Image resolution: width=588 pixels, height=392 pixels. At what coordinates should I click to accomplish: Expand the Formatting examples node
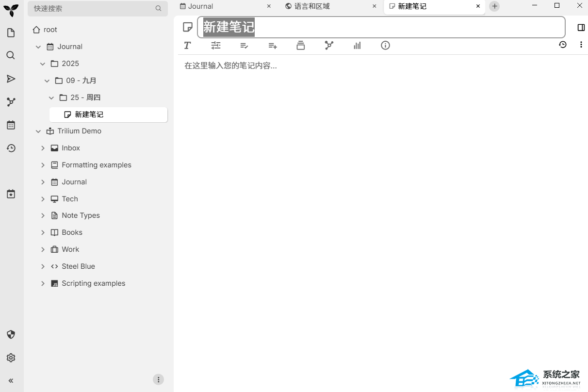pos(43,165)
